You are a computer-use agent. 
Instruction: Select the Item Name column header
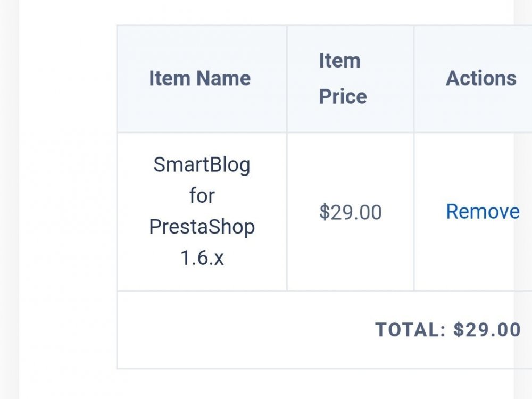click(x=199, y=79)
